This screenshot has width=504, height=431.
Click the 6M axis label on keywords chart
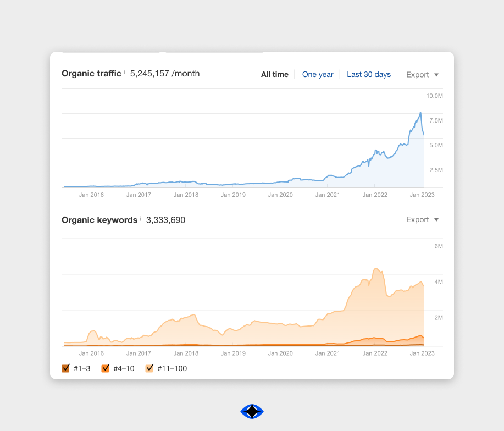click(439, 246)
